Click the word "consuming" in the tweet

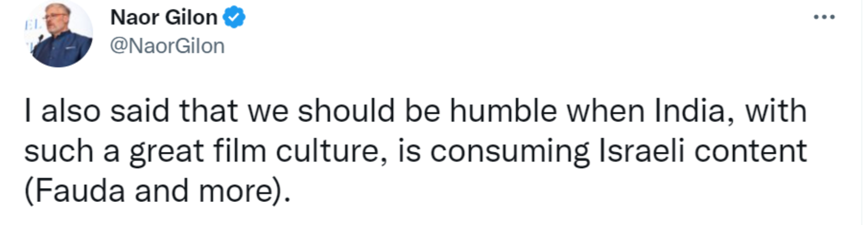510,151
